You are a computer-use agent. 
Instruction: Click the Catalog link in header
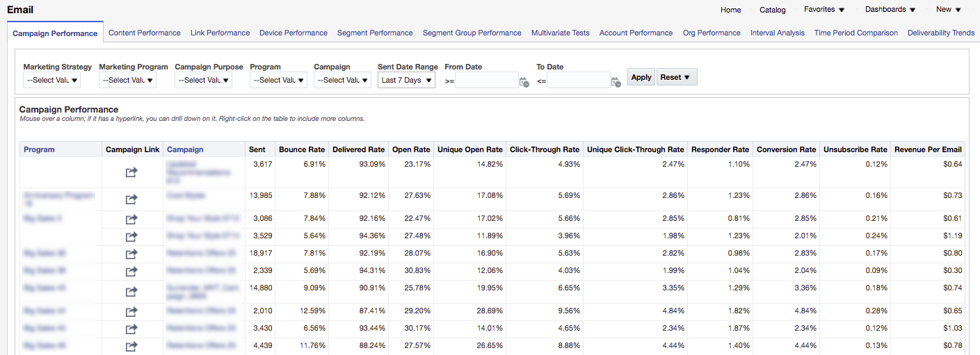click(x=772, y=10)
